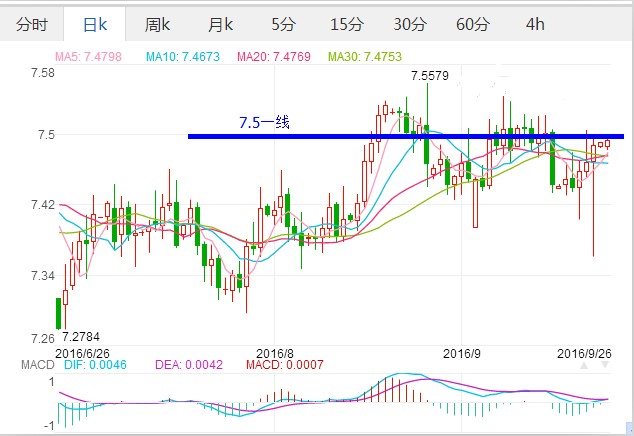Choose the 15分 interval tab
The width and height of the screenshot is (634, 436).
346,23
